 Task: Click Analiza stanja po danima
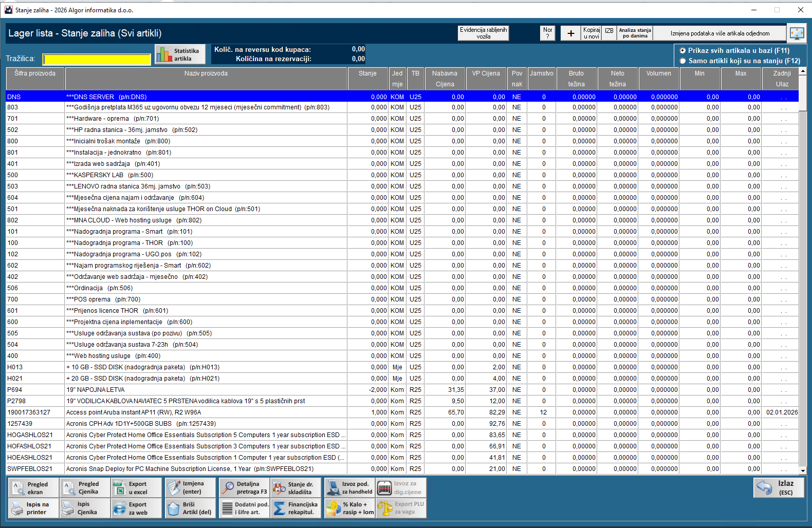pos(635,33)
